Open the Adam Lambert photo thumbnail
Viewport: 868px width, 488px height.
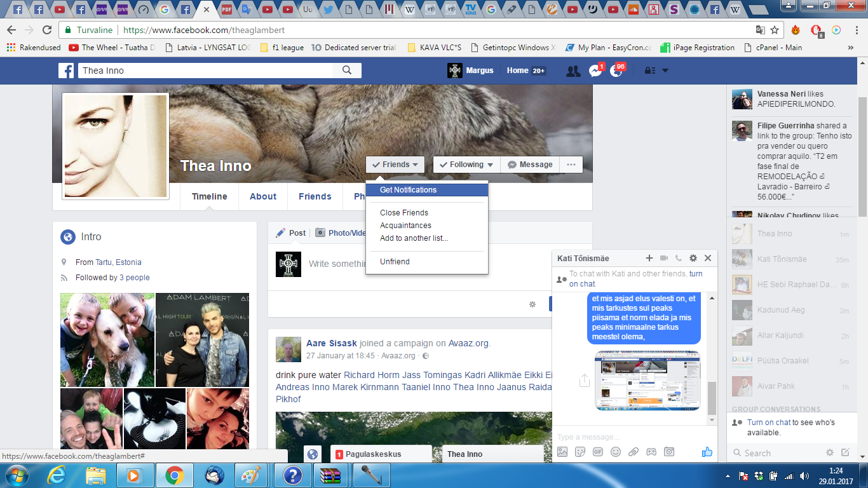[202, 340]
